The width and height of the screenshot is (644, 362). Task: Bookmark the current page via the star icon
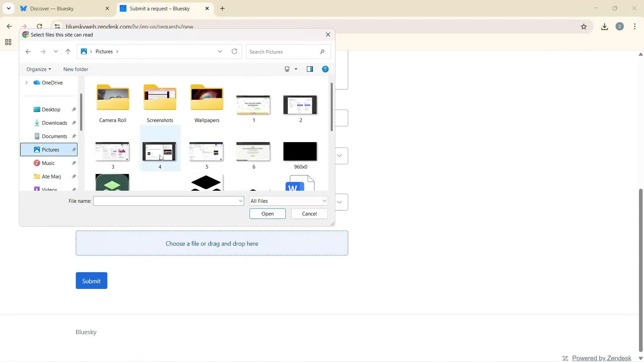coord(584,26)
